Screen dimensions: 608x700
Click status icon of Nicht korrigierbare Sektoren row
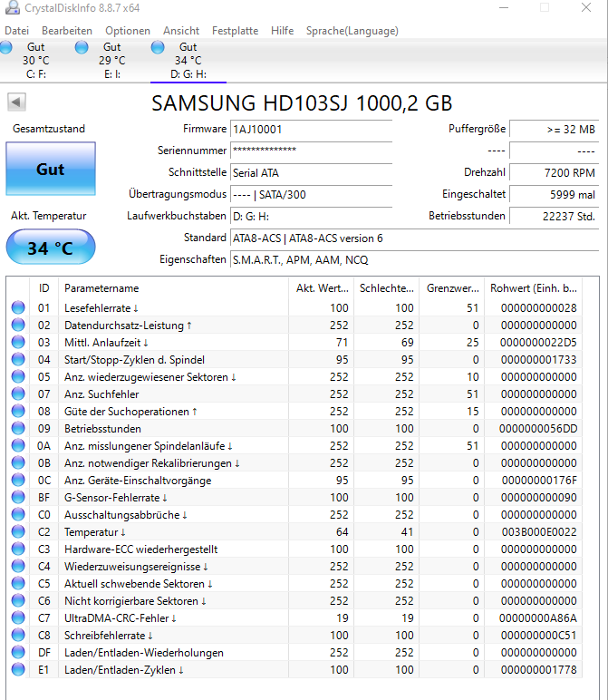coord(18,600)
